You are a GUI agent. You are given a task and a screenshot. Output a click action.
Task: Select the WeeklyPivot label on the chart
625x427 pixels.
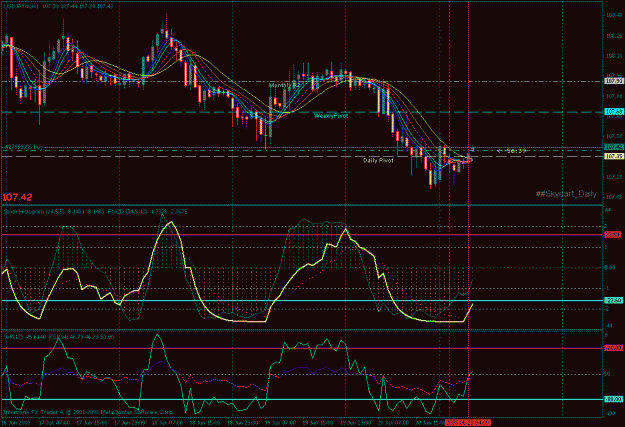(x=331, y=116)
